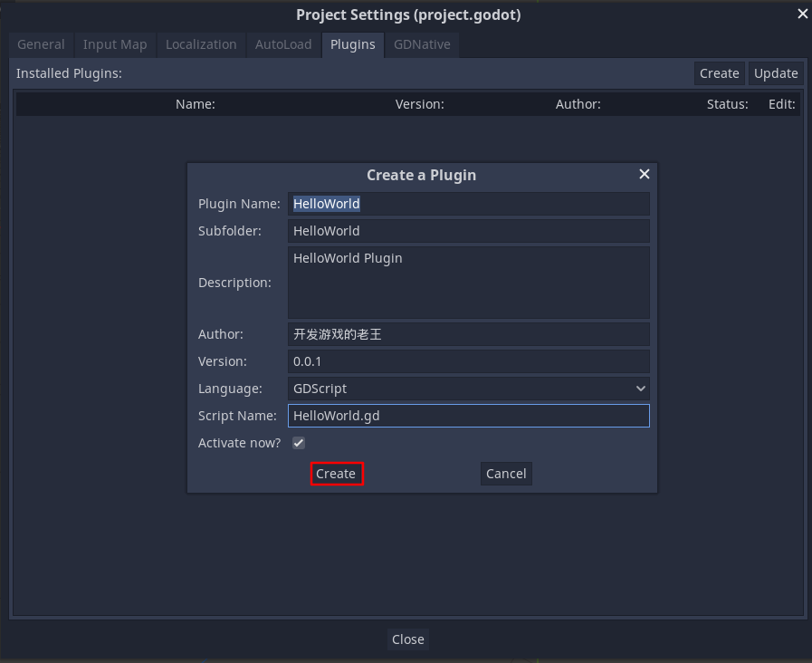
Task: Close the Create a Plugin dialog
Action: 644,174
